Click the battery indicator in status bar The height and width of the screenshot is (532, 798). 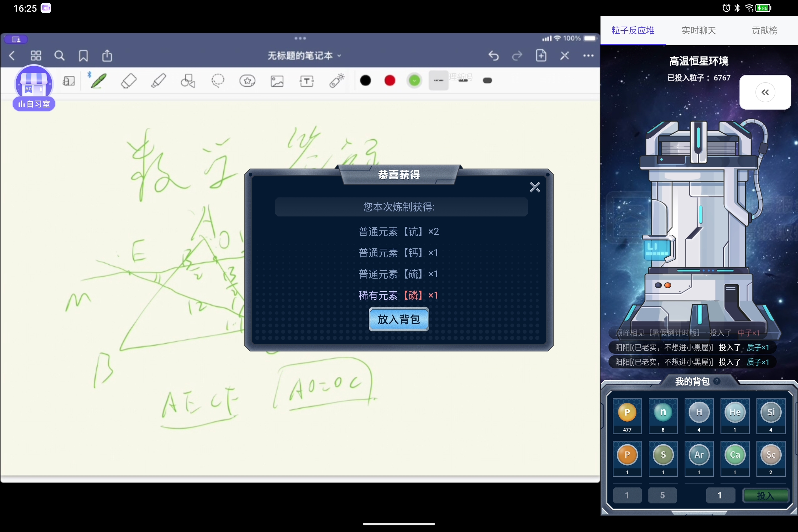click(763, 8)
